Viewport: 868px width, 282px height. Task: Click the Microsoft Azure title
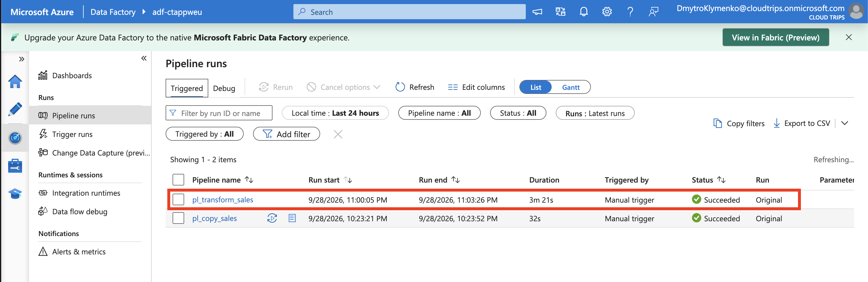point(42,12)
